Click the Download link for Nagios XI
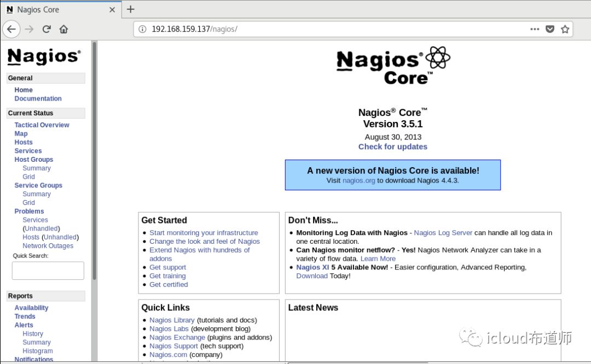591x364 pixels. [312, 277]
